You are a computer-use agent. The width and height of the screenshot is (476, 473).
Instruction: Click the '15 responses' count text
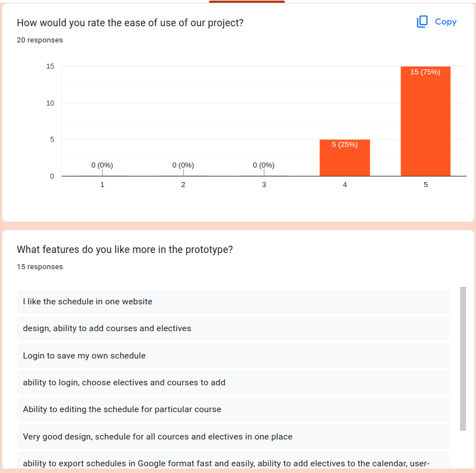click(40, 267)
